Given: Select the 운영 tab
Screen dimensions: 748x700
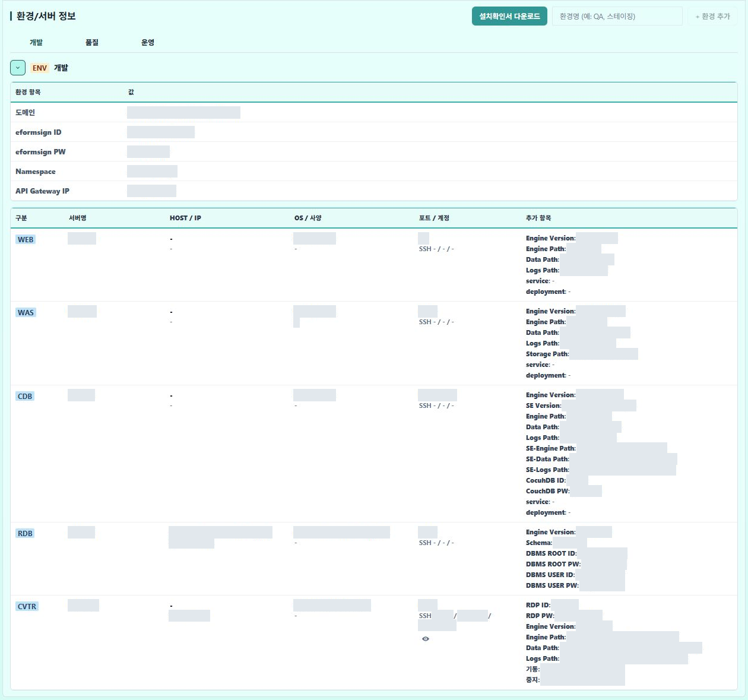Looking at the screenshot, I should pos(148,43).
